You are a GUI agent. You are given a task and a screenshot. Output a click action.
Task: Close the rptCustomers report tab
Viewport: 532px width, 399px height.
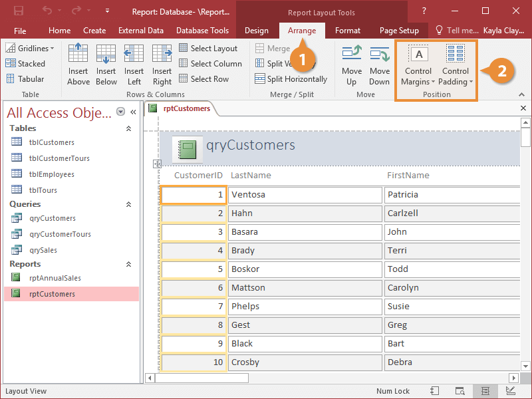click(523, 108)
